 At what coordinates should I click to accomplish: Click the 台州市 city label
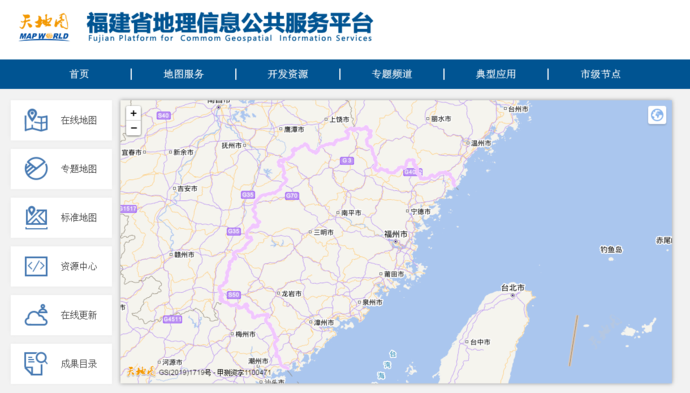(x=518, y=109)
